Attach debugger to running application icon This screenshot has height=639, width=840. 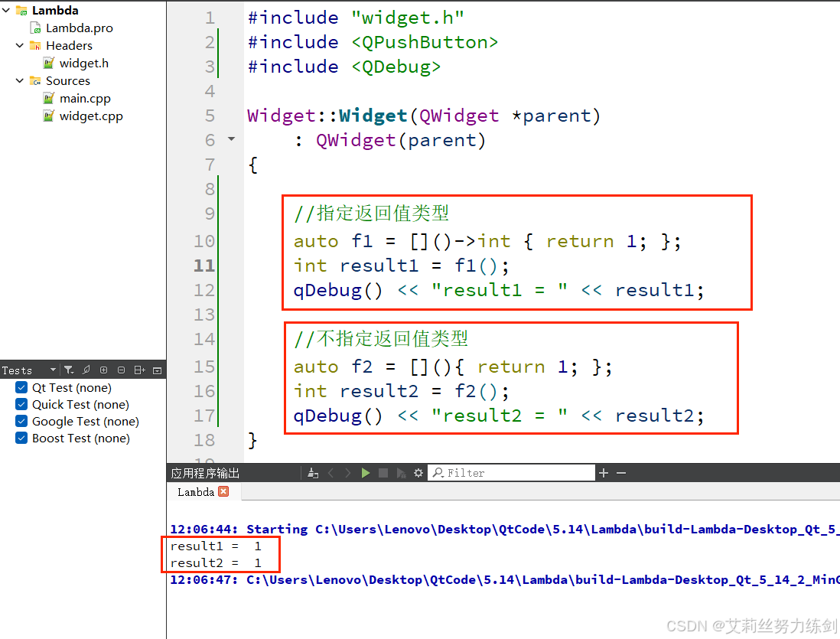[x=401, y=473]
